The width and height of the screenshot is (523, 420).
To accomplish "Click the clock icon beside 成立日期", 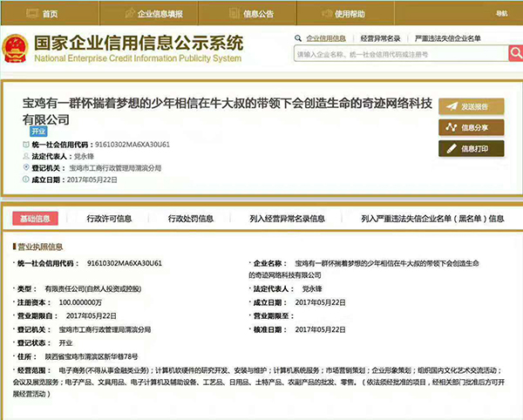I will pyautogui.click(x=25, y=180).
